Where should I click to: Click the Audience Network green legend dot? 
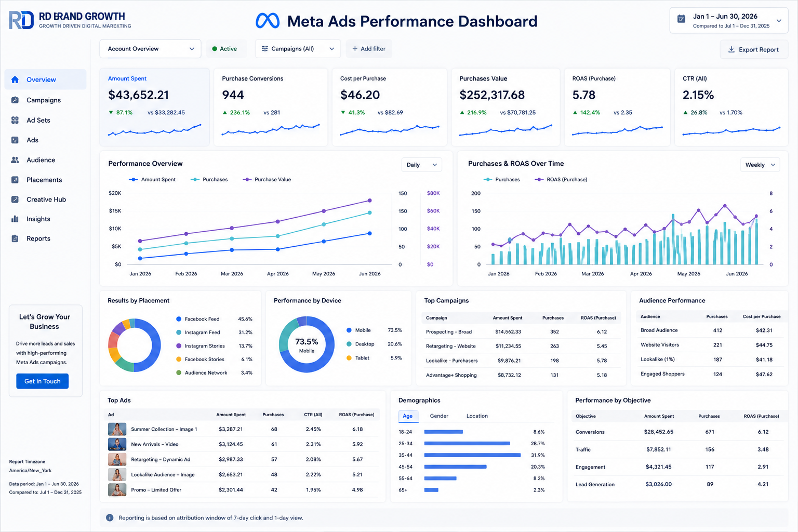pos(179,373)
